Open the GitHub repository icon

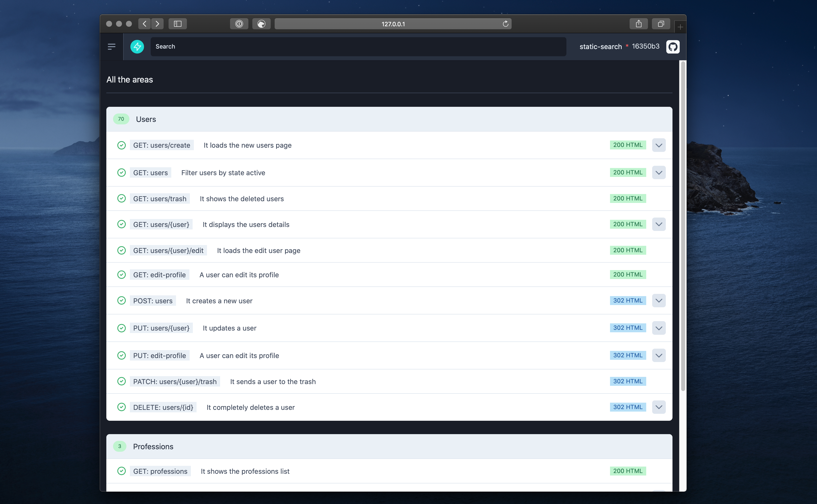672,47
